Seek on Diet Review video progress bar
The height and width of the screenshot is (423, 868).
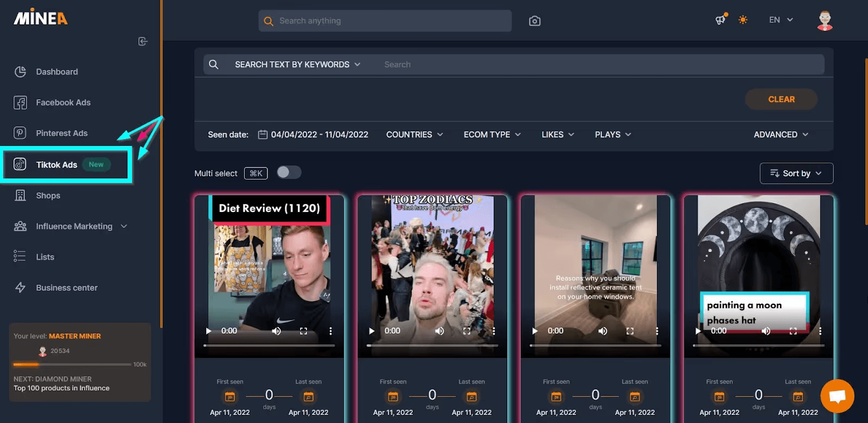[269, 345]
